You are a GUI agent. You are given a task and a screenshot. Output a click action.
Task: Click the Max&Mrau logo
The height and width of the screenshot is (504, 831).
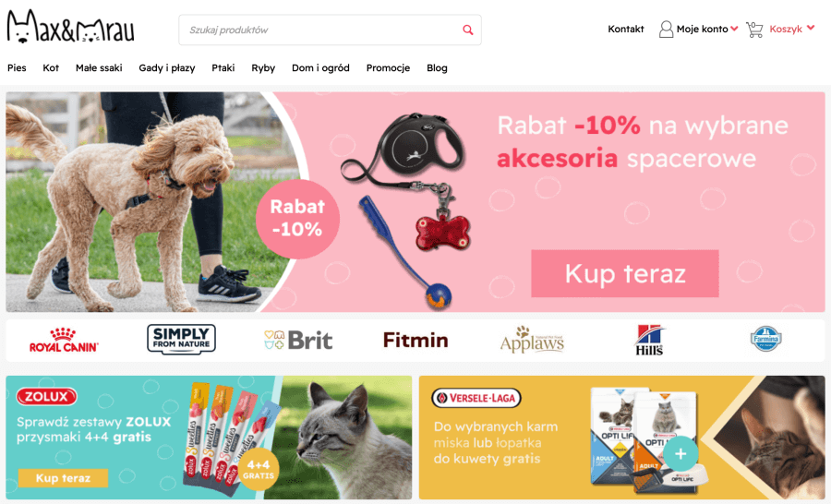(x=70, y=27)
